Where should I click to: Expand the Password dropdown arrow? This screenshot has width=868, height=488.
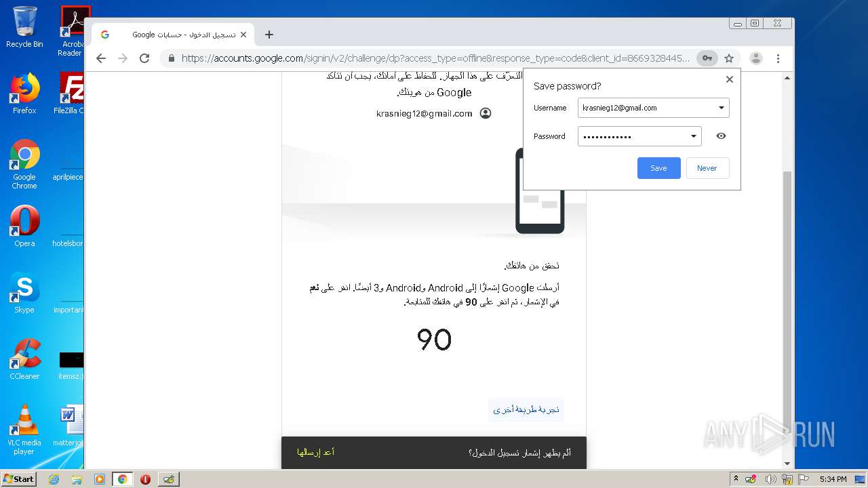[694, 136]
